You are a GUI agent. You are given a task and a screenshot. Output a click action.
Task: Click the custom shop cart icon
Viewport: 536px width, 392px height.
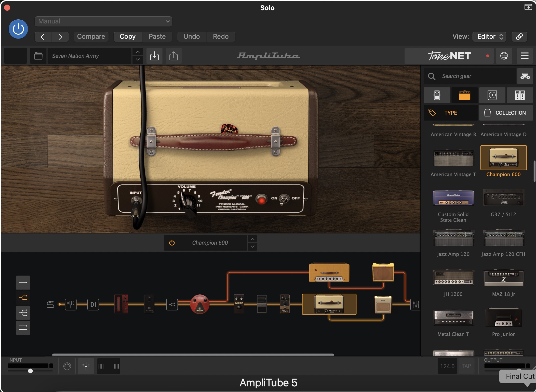pos(525,76)
